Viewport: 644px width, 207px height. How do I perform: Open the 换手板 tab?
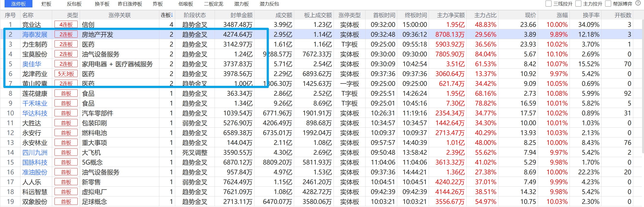[102, 4]
